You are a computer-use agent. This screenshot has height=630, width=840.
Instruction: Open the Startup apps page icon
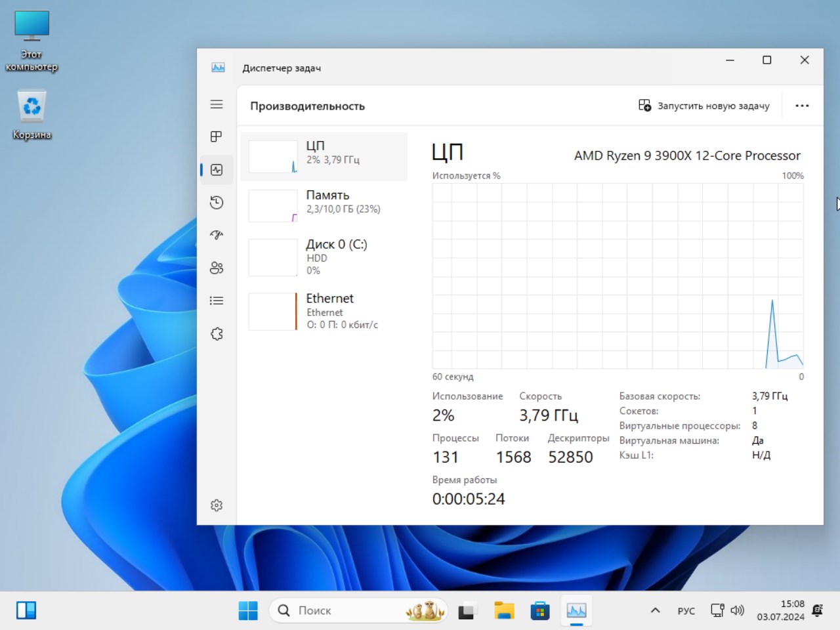tap(217, 235)
